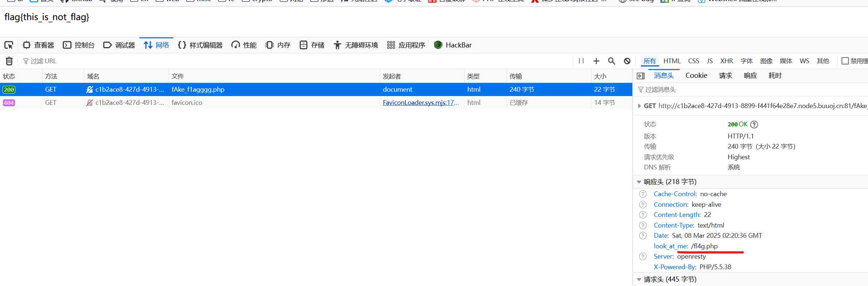Screen dimensions: 868x286
Task: Sort by 传输 column header
Action: [548, 76]
